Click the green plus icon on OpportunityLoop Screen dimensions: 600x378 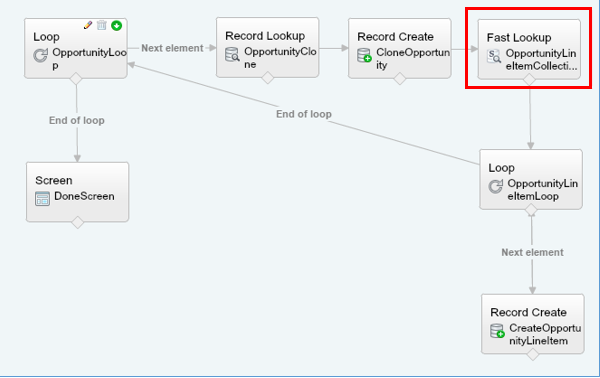pos(116,26)
